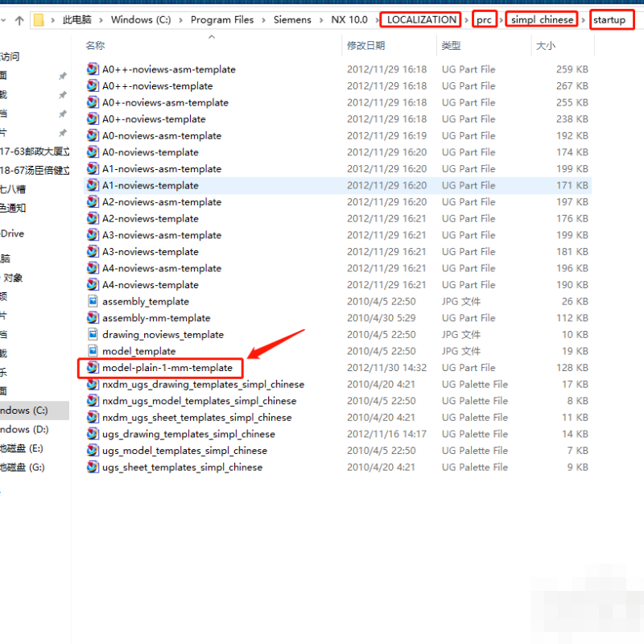Click JPG icon of drawing_noviews_template
The height and width of the screenshot is (644, 644).
[93, 334]
